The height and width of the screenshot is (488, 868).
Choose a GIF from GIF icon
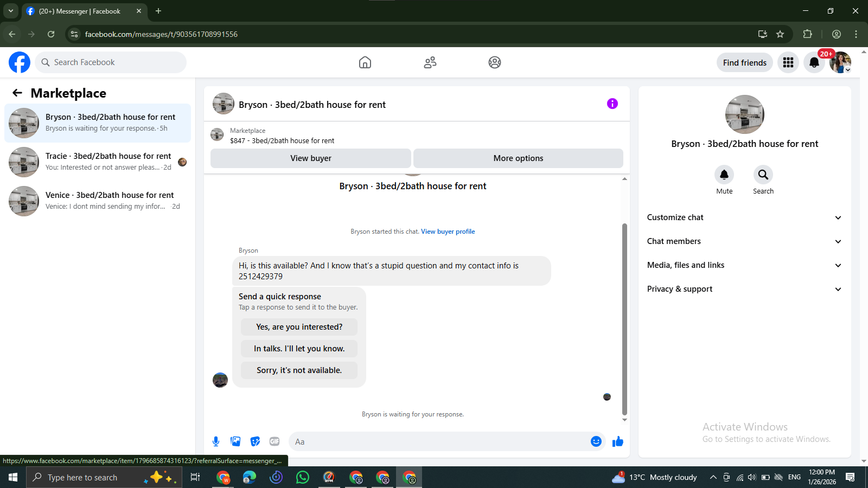(275, 441)
